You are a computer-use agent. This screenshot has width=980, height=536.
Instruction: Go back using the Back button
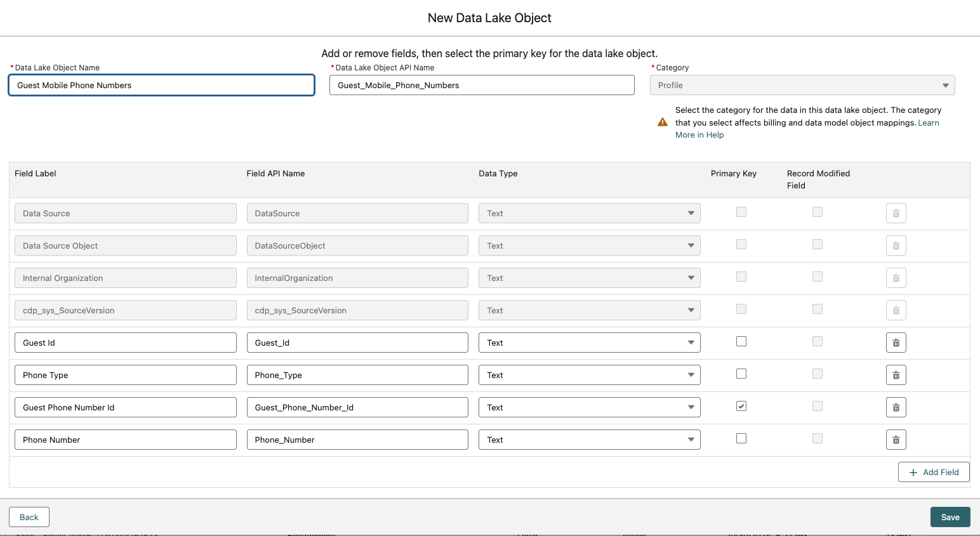point(29,517)
